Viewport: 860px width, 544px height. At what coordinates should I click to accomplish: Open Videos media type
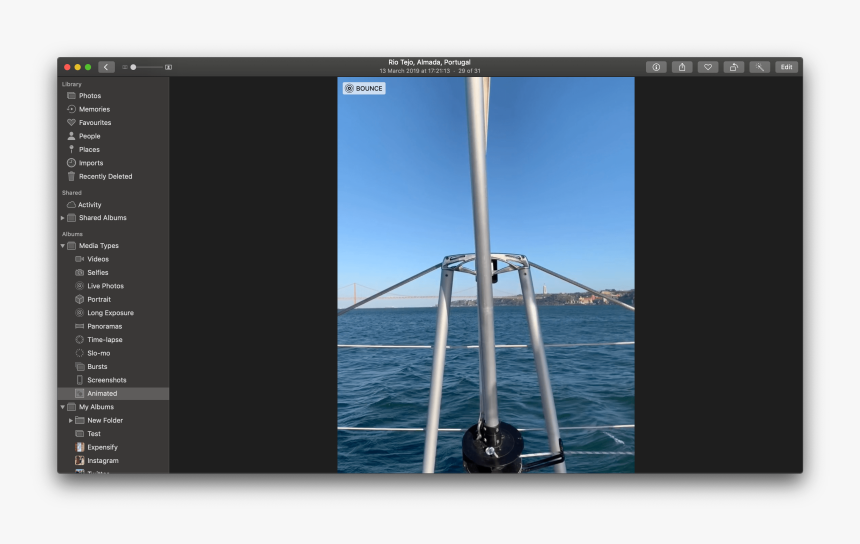point(113,259)
